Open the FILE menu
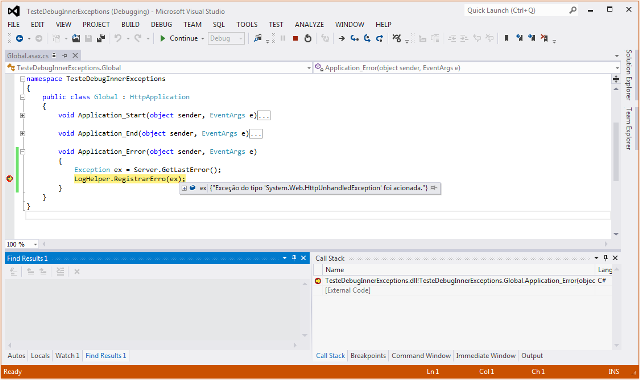This screenshot has height=380, width=640. 13,24
